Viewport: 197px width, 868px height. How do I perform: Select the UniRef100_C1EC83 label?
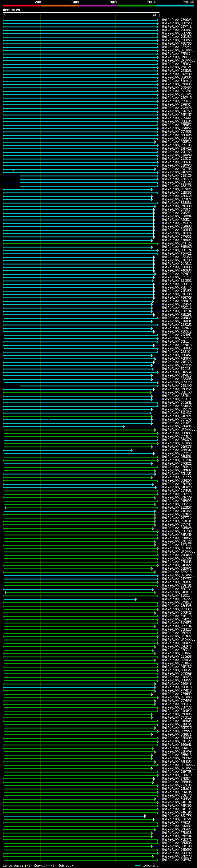click(177, 192)
